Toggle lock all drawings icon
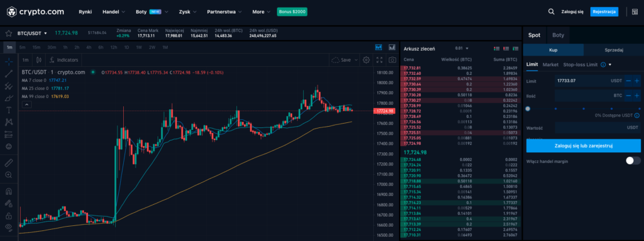Image resolution: width=644 pixels, height=241 pixels. click(x=9, y=215)
